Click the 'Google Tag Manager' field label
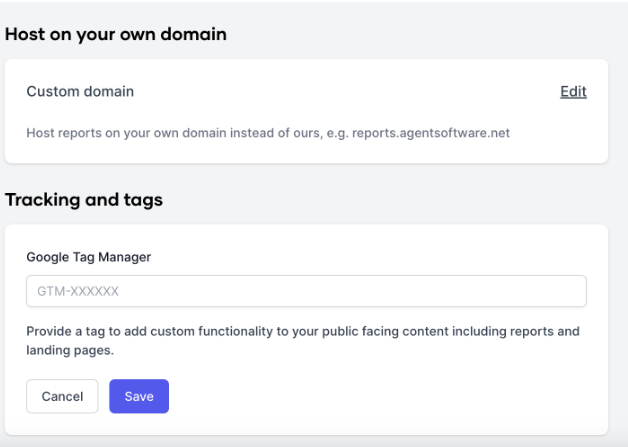Screen dimensions: 628x447 click(89, 257)
